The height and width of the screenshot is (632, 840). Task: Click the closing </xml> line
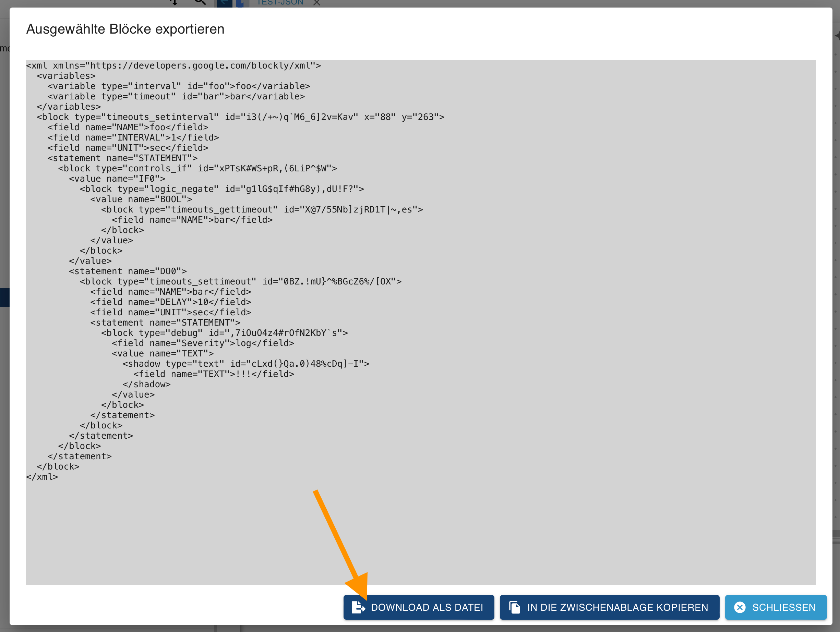(42, 477)
